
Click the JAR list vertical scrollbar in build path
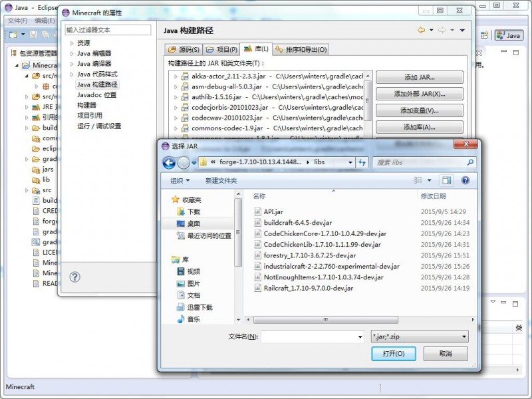pos(368,100)
